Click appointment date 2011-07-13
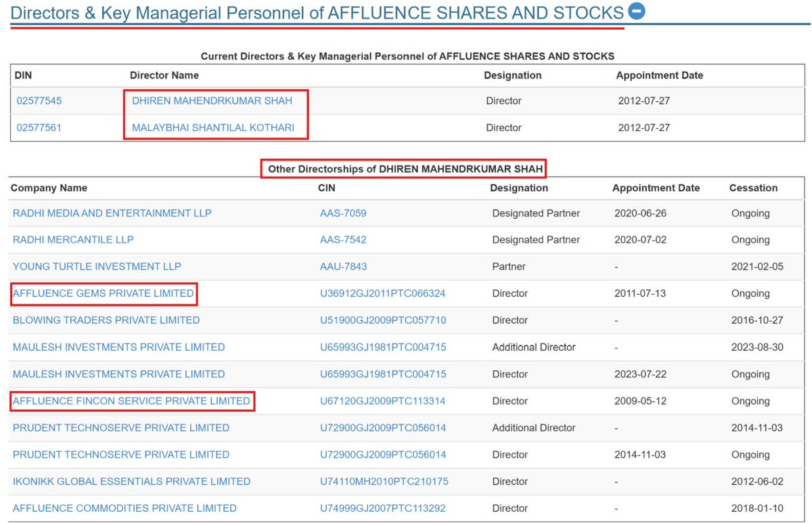The width and height of the screenshot is (812, 524). (640, 293)
